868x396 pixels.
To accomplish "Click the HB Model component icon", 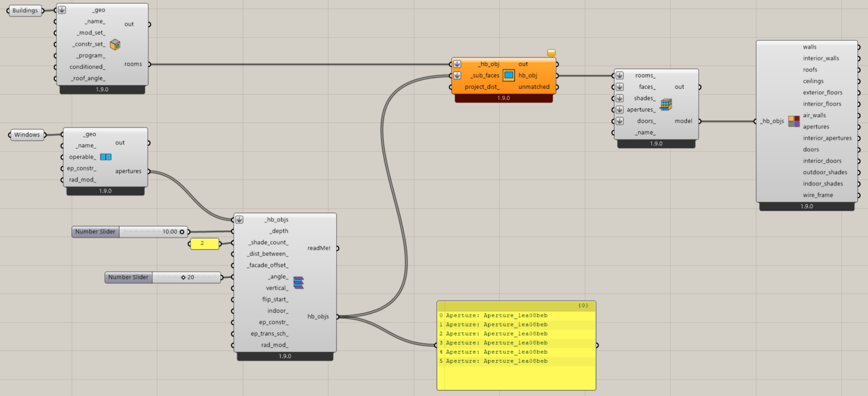I will coord(666,104).
